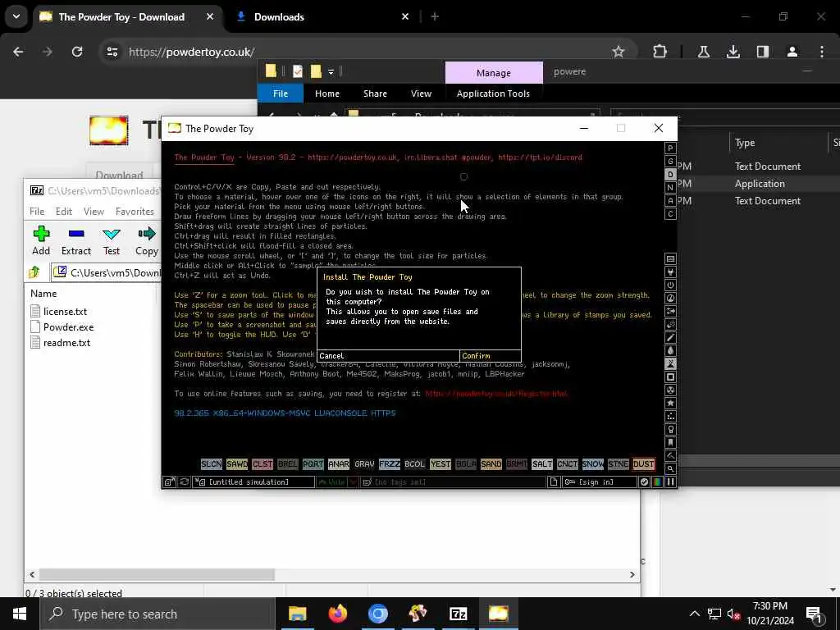Select the SAND element
The height and width of the screenshot is (630, 840).
[x=491, y=464]
